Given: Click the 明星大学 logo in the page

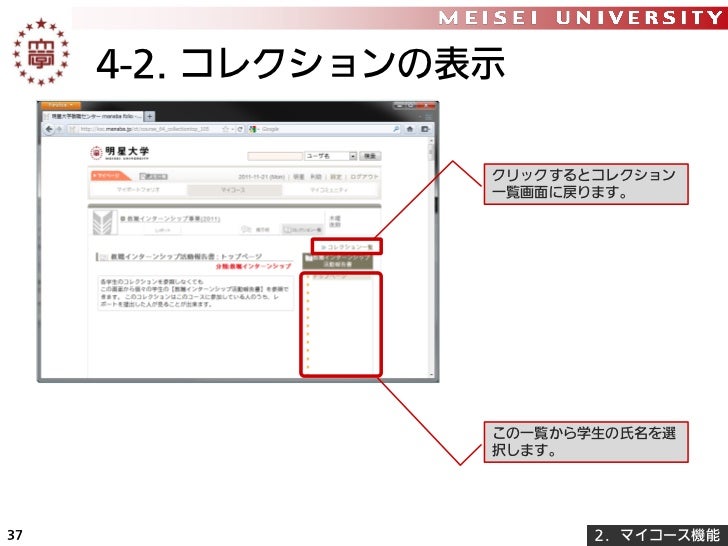Looking at the screenshot, I should 120,153.
